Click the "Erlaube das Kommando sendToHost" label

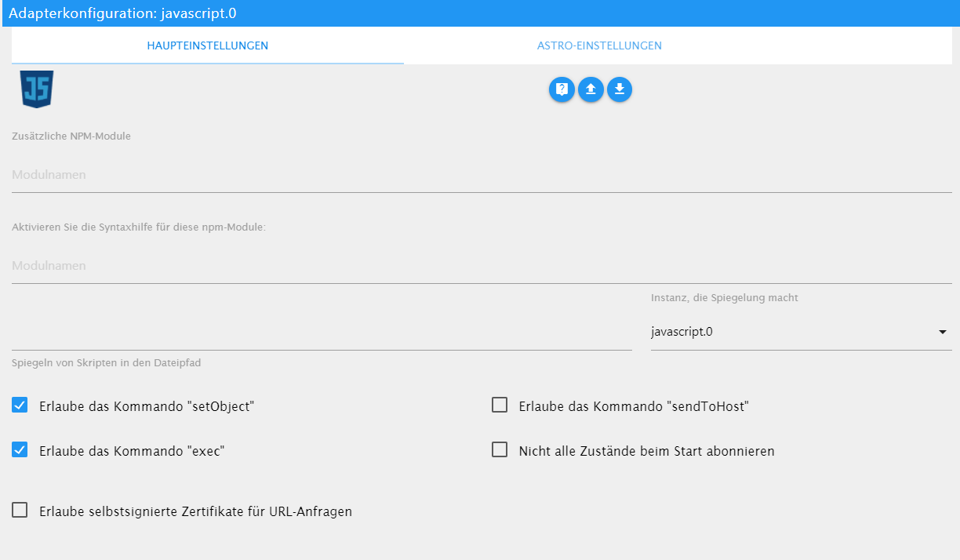[x=635, y=406]
